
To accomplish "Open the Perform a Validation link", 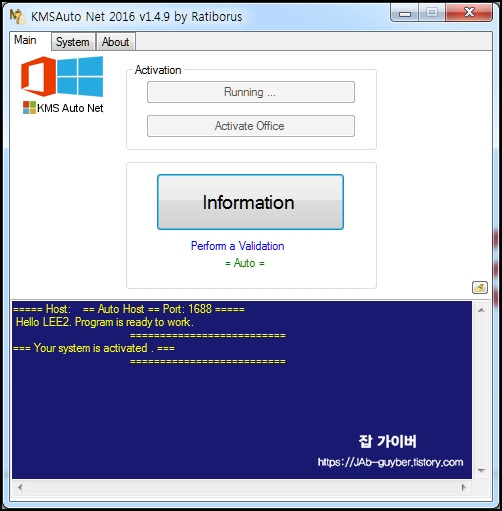I will 237,246.
